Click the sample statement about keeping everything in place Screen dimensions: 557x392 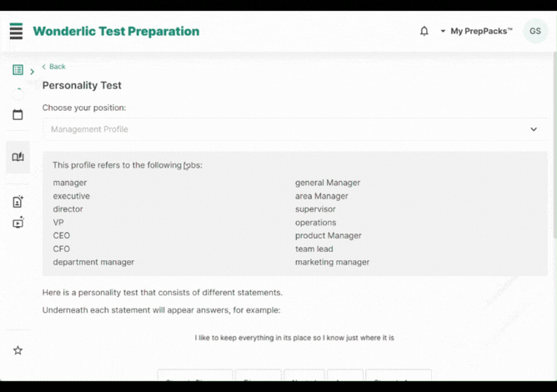(294, 338)
